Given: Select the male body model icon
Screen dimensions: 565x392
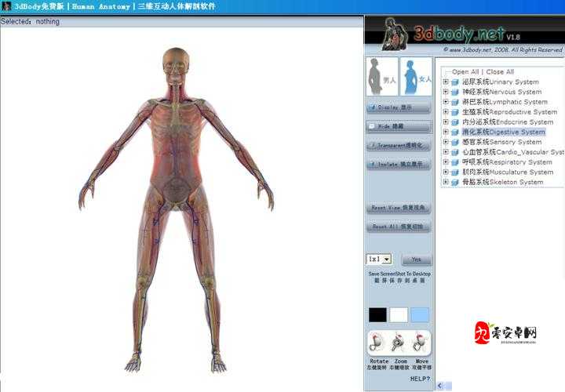Looking at the screenshot, I should pos(382,76).
